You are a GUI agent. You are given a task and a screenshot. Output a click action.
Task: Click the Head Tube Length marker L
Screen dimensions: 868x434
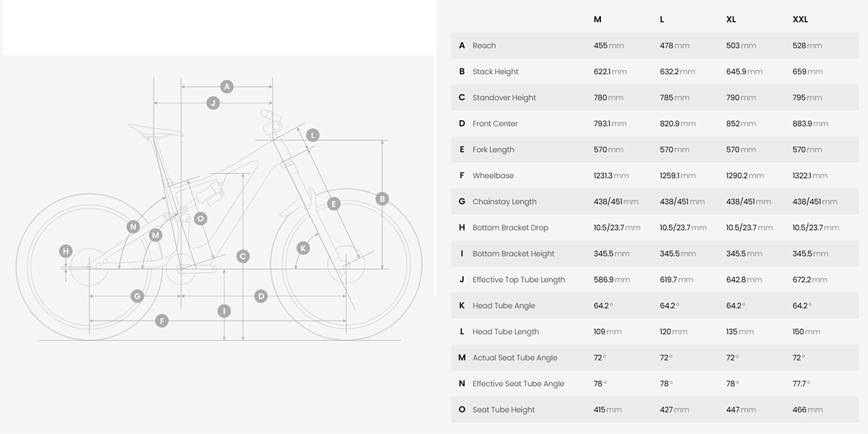[312, 135]
